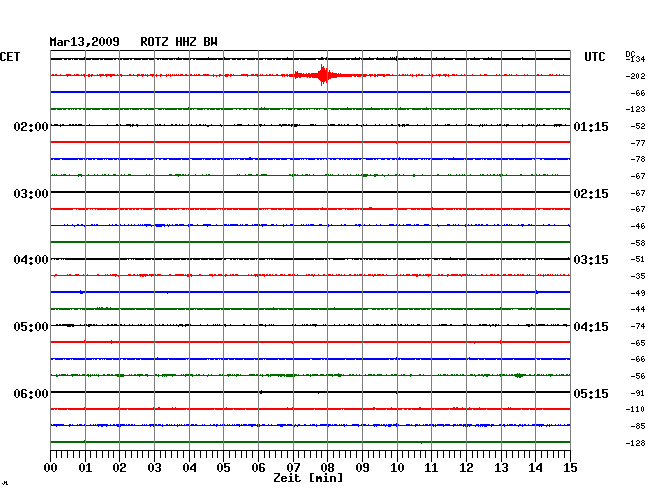Click the DC offset value -134
Screen dimensions: 650x494
pos(635,59)
